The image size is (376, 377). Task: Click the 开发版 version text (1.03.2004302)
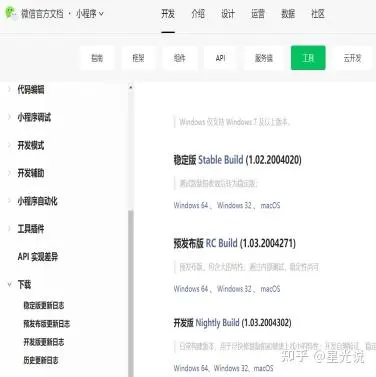(267, 323)
